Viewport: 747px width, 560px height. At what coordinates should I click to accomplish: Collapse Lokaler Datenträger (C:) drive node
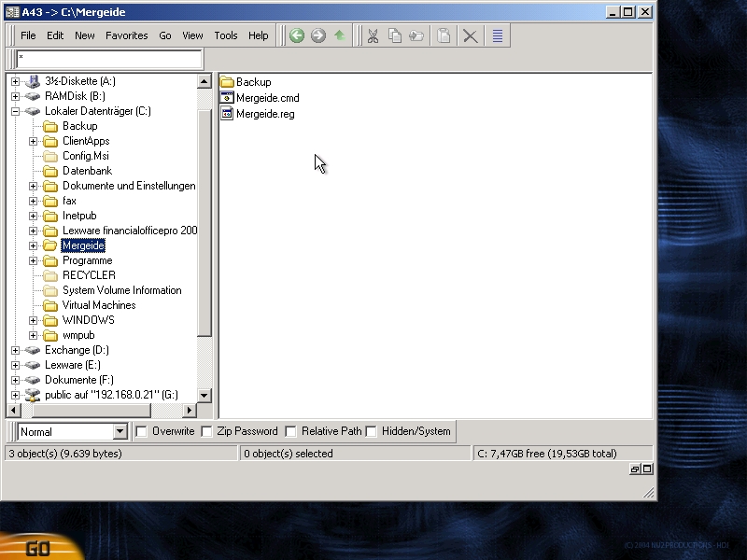pyautogui.click(x=16, y=111)
